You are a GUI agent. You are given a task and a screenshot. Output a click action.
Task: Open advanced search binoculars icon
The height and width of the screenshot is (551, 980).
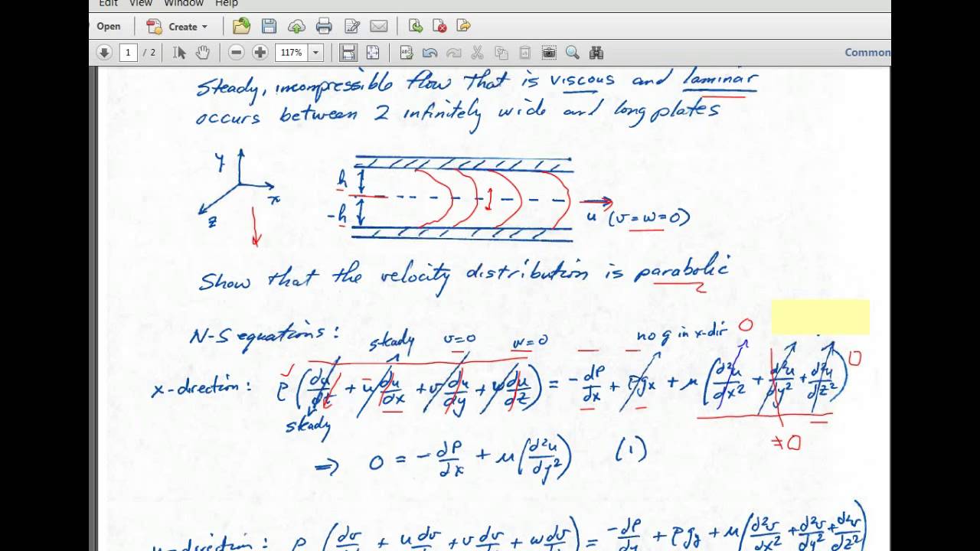click(x=596, y=53)
